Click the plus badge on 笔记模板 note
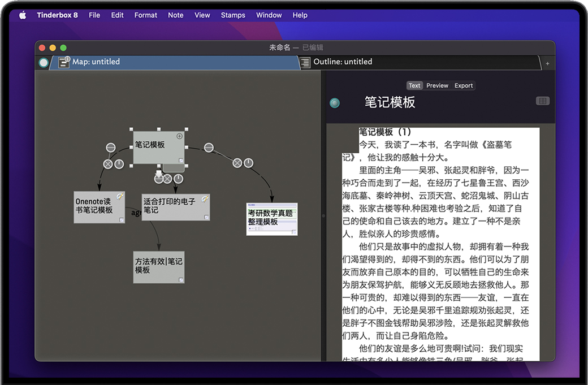The width and height of the screenshot is (588, 385). pos(180,136)
